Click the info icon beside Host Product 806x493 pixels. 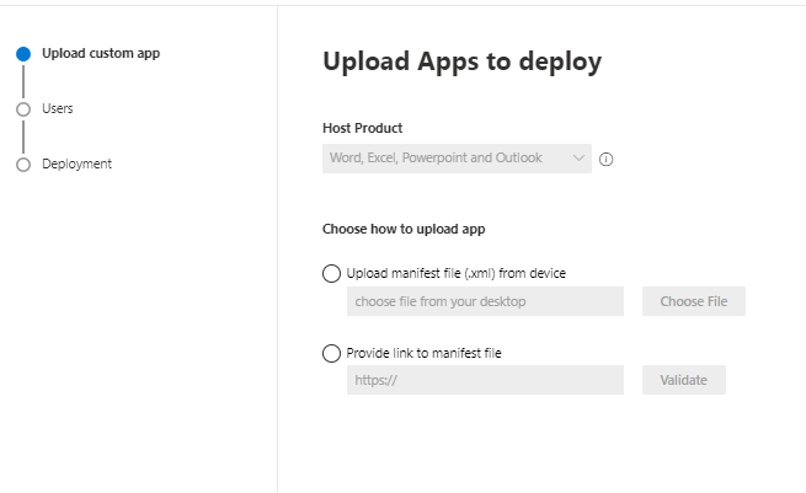click(x=606, y=159)
